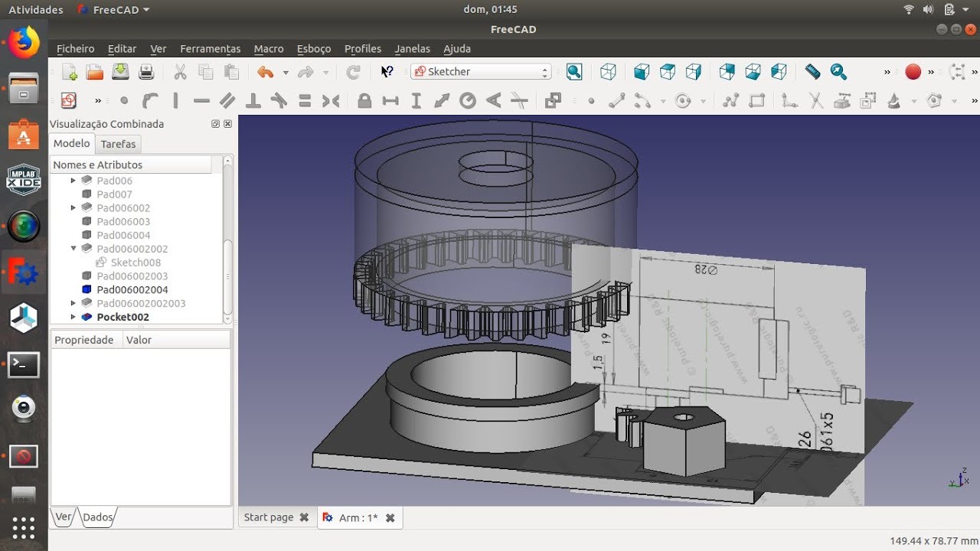The width and height of the screenshot is (980, 551).
Task: Apply symmetry constraint icon
Action: 331,100
